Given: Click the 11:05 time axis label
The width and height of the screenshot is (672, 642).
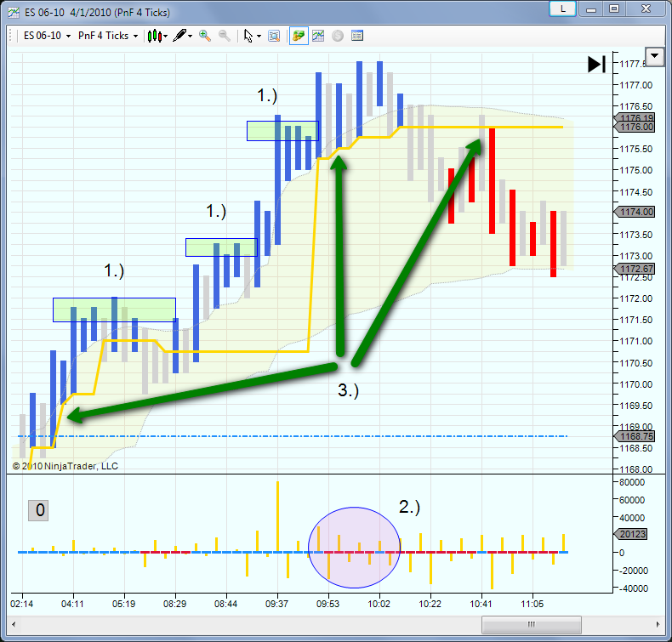Looking at the screenshot, I should point(532,604).
